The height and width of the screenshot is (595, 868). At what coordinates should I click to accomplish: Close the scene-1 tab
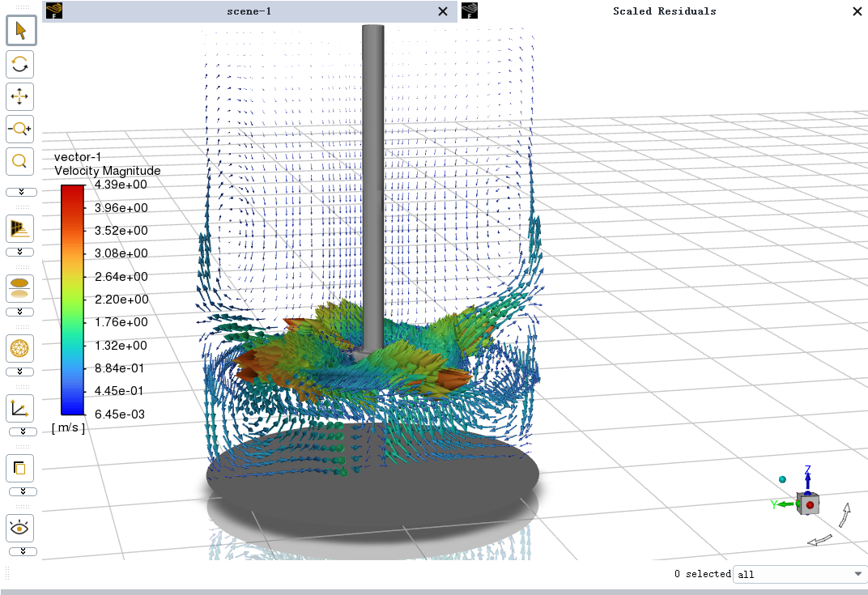click(443, 11)
